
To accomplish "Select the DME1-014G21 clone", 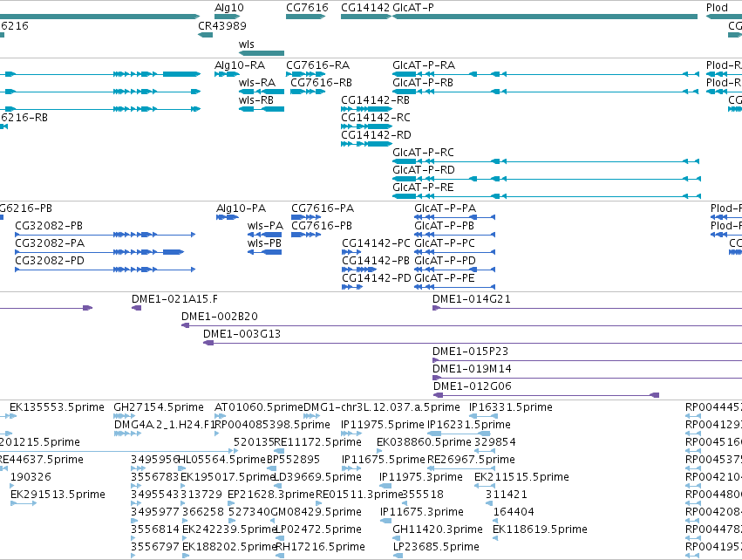I will pos(588,308).
